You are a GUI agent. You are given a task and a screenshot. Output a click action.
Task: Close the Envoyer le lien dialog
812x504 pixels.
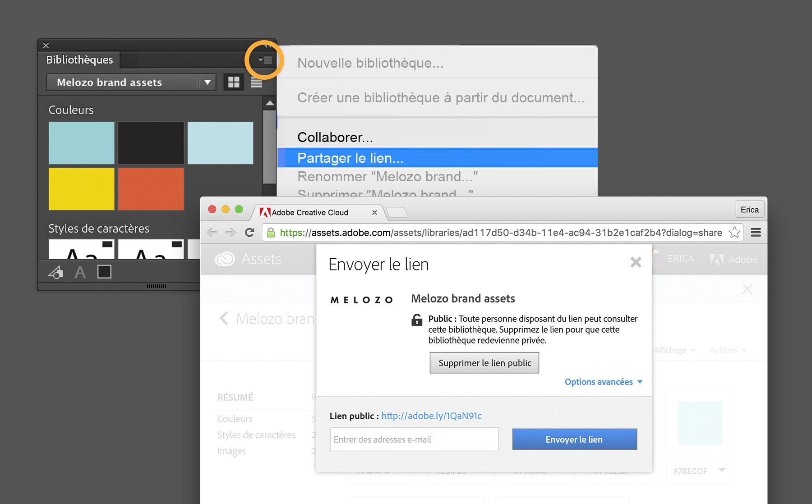pos(636,262)
